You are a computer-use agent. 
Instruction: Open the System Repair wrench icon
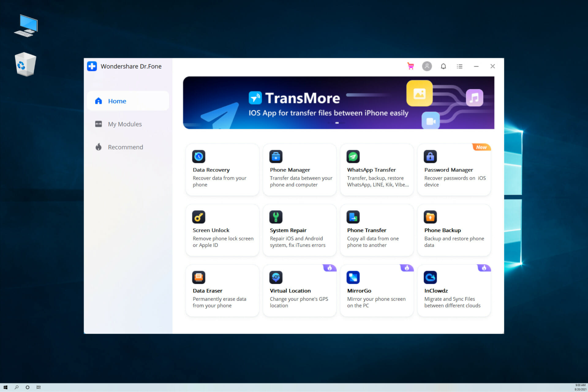(x=276, y=217)
